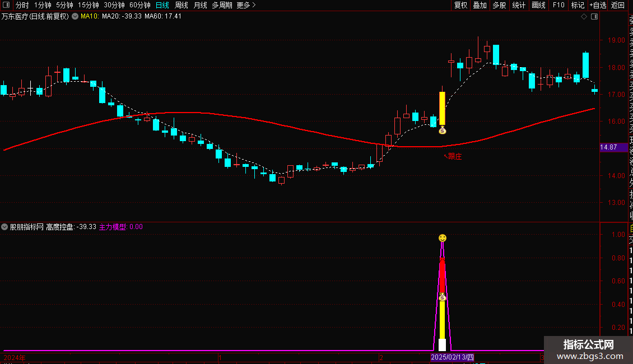Click the MA60: 17.41 value label
Viewport: 633px width, 364px height.
pyautogui.click(x=162, y=17)
